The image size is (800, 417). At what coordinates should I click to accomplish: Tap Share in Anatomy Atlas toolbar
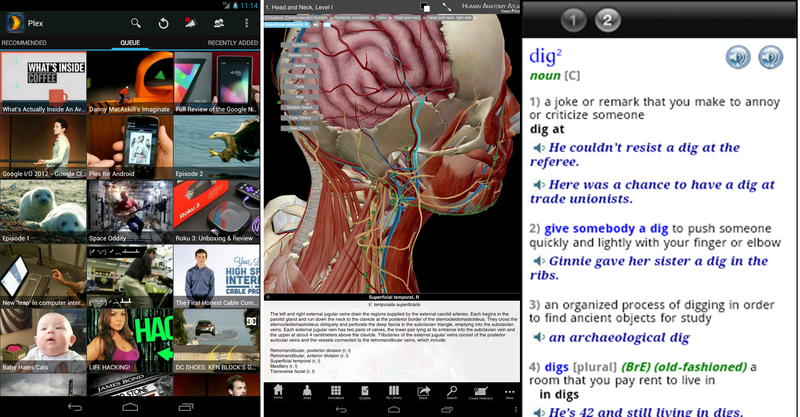(423, 392)
